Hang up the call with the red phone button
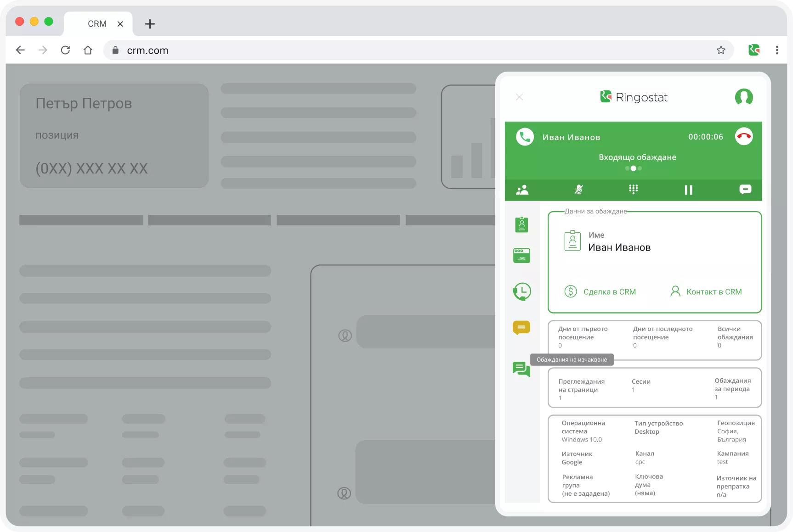This screenshot has width=793, height=532. 744,136
